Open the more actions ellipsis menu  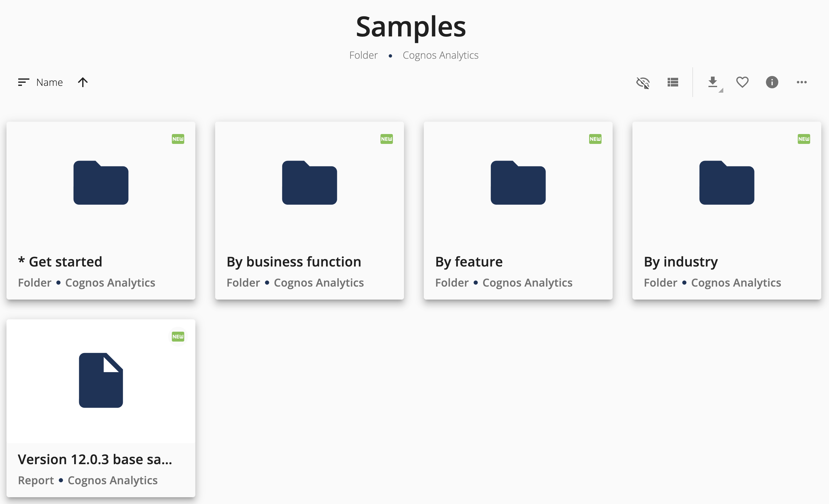coord(801,82)
